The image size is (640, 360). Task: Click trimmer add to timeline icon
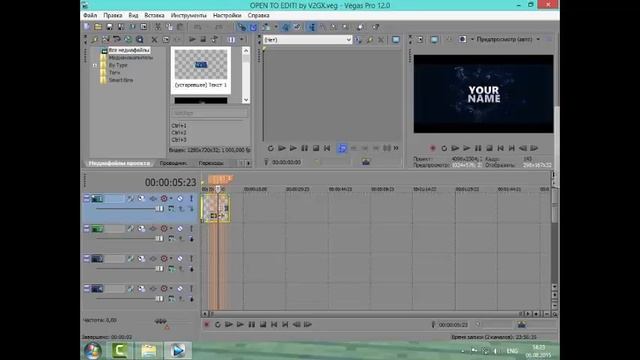(342, 148)
